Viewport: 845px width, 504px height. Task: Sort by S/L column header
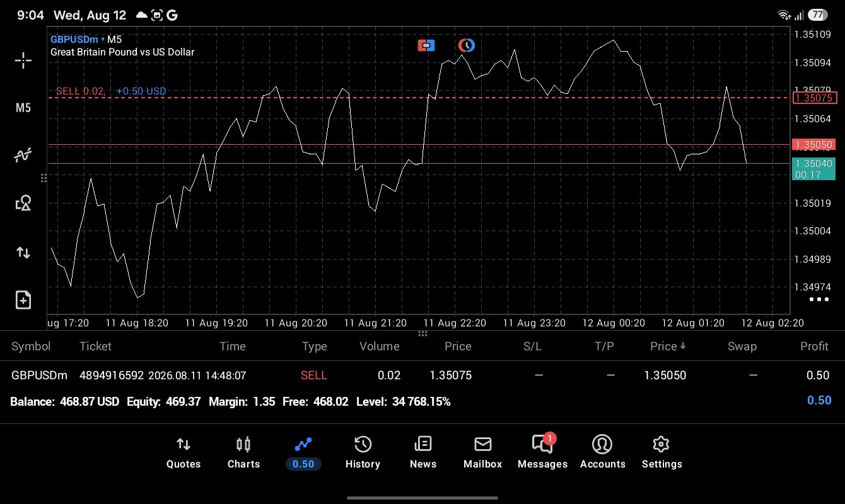click(x=532, y=346)
